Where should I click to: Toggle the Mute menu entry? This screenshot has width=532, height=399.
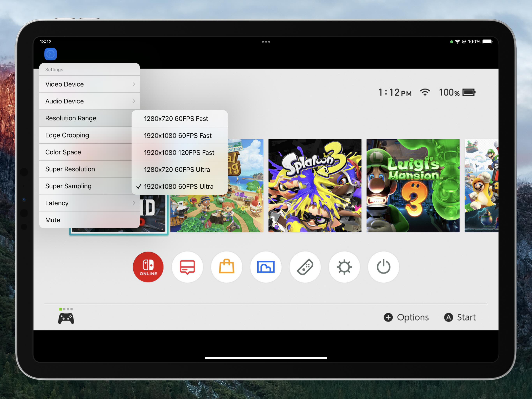click(89, 220)
